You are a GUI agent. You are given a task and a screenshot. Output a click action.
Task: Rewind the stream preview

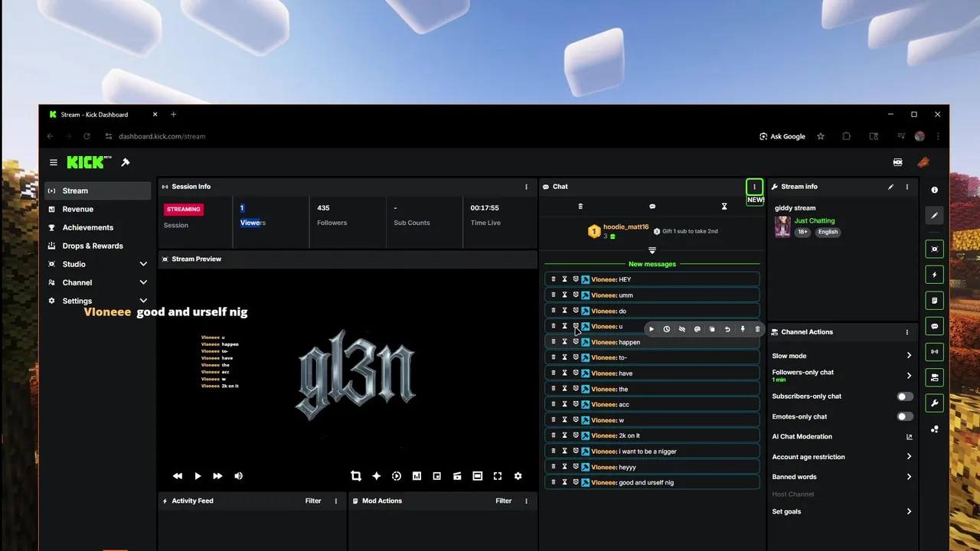[x=178, y=476]
